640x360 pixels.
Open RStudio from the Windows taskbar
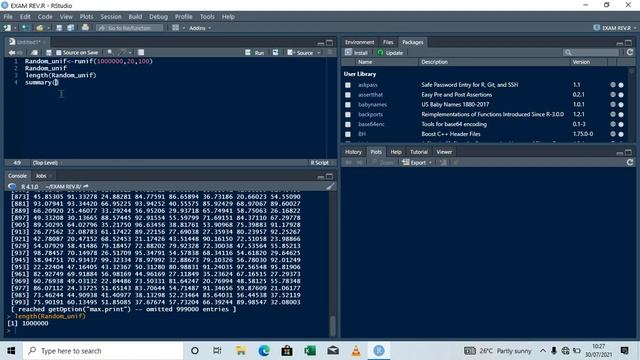click(379, 351)
